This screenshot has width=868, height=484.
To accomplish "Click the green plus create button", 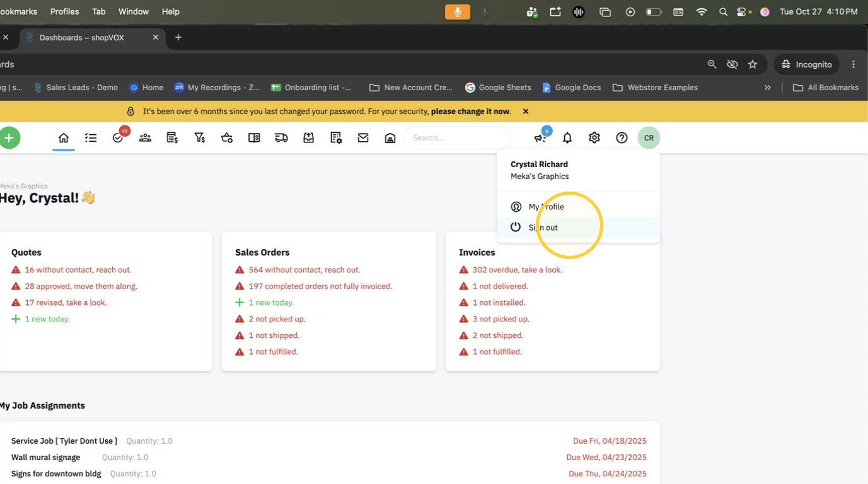I will click(x=9, y=137).
